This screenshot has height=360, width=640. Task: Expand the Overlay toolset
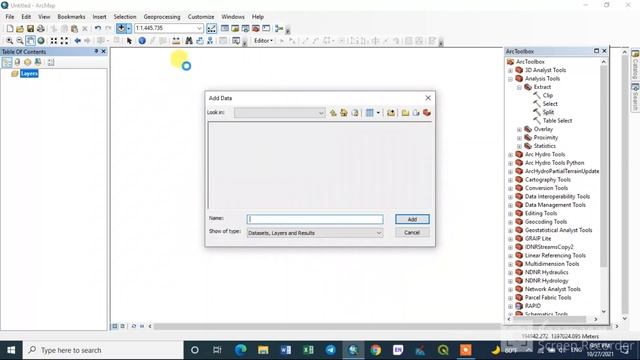(x=520, y=129)
